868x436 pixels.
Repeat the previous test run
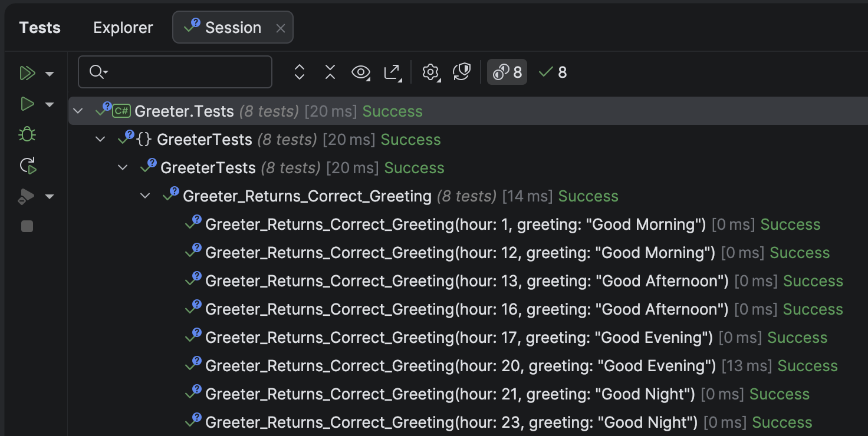tap(27, 166)
